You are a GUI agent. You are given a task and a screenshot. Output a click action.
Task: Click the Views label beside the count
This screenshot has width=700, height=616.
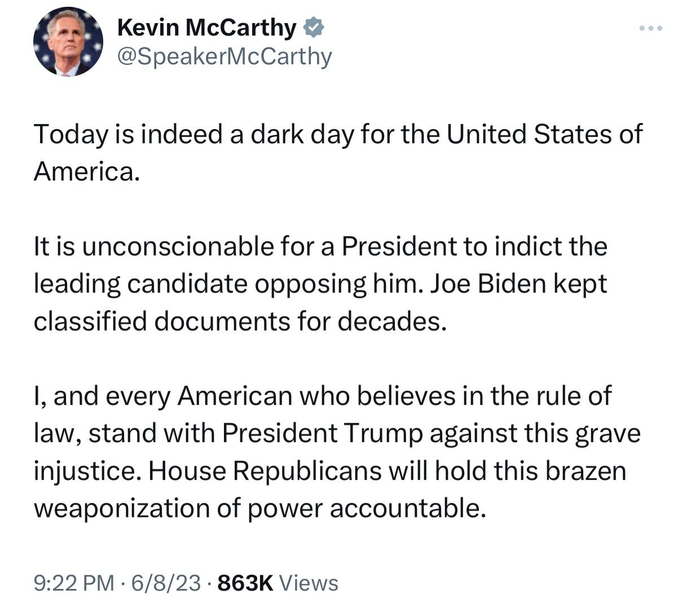[x=309, y=583]
